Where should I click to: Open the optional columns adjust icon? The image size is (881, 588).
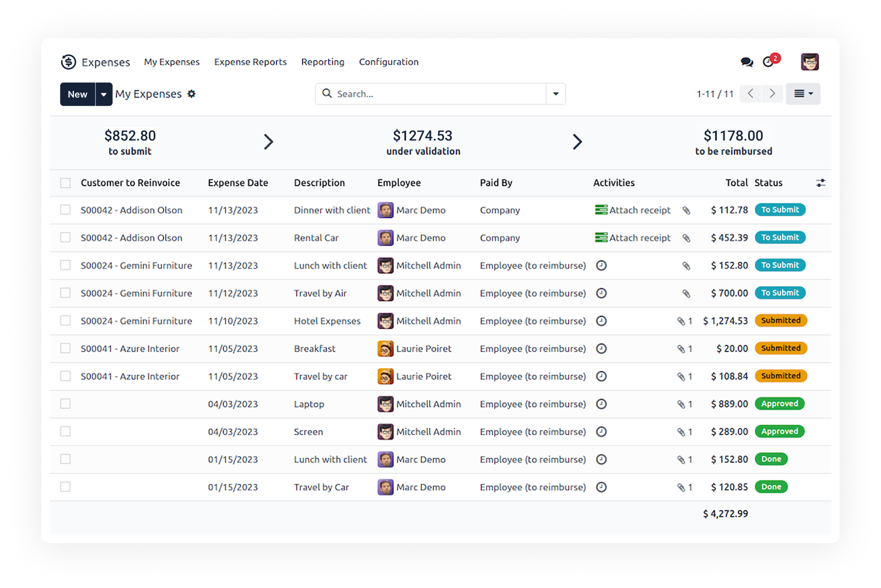(820, 183)
